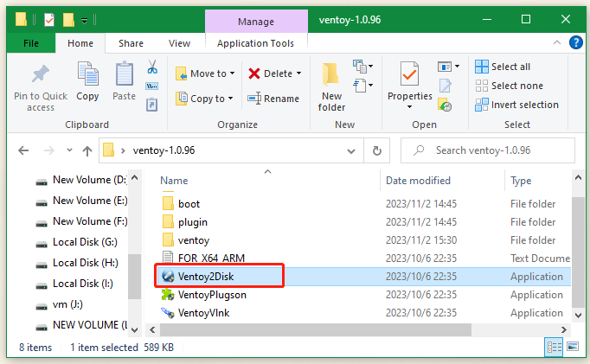This screenshot has height=364, width=590.
Task: Click the New folder icon in ribbon
Action: [x=331, y=73]
